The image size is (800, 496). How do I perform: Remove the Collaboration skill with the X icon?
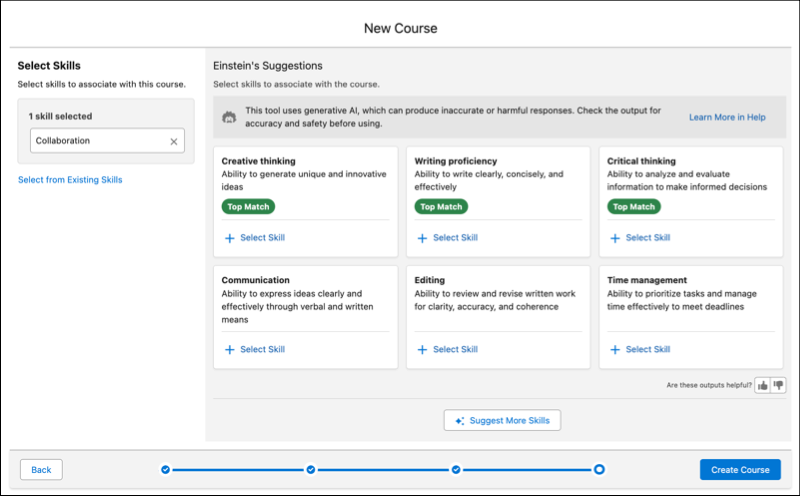click(x=174, y=141)
